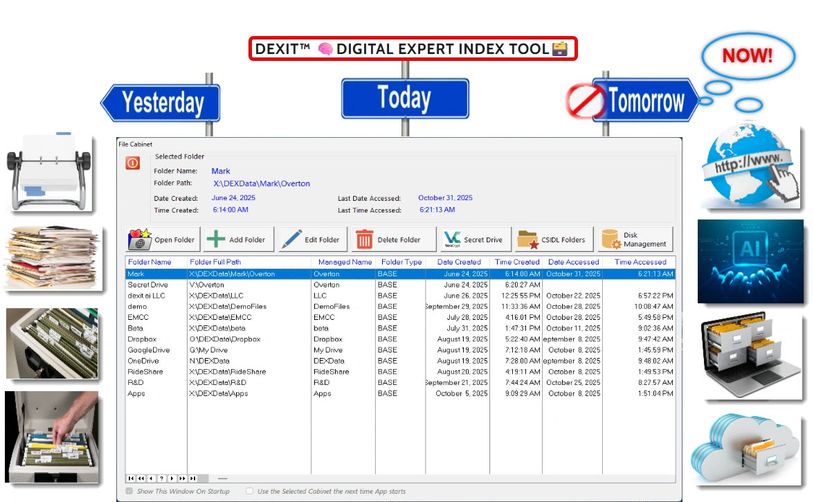Click the Folder Type column header
This screenshot has height=502, width=814.
click(399, 262)
